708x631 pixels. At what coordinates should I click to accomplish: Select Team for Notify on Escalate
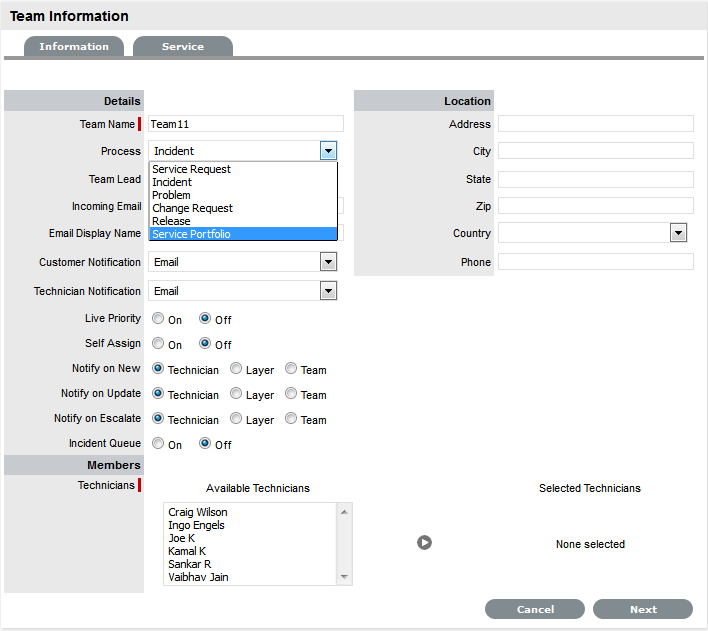point(291,419)
